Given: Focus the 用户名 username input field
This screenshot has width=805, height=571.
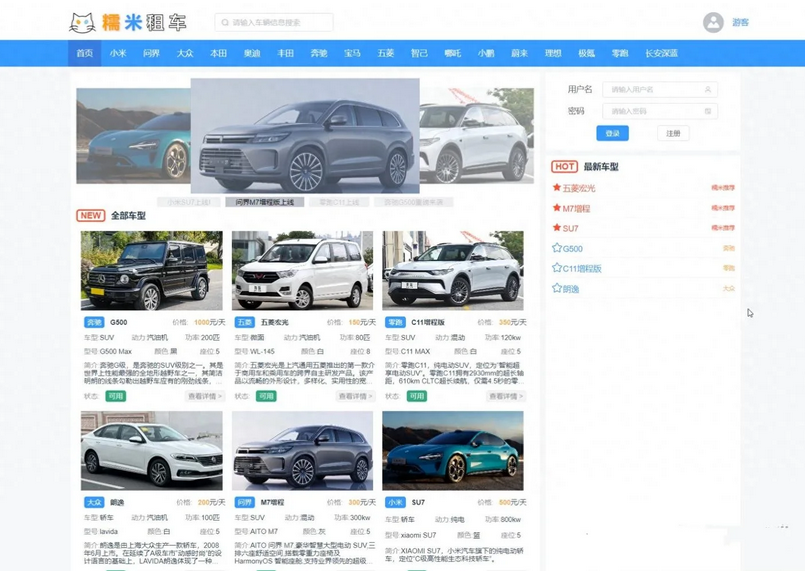Looking at the screenshot, I should [660, 89].
